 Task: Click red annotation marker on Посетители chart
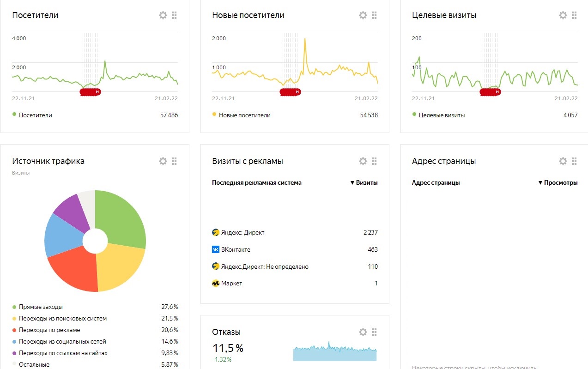pos(91,92)
